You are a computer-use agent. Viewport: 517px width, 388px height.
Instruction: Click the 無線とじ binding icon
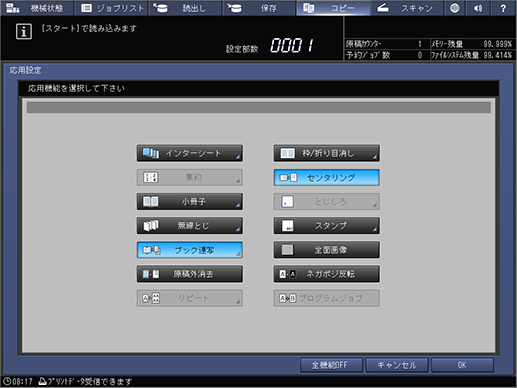pyautogui.click(x=151, y=226)
